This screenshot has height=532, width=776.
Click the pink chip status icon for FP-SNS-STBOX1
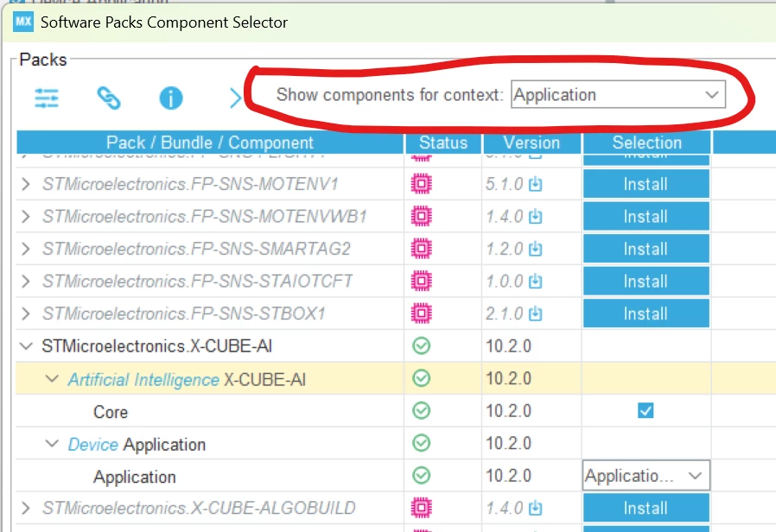click(421, 313)
